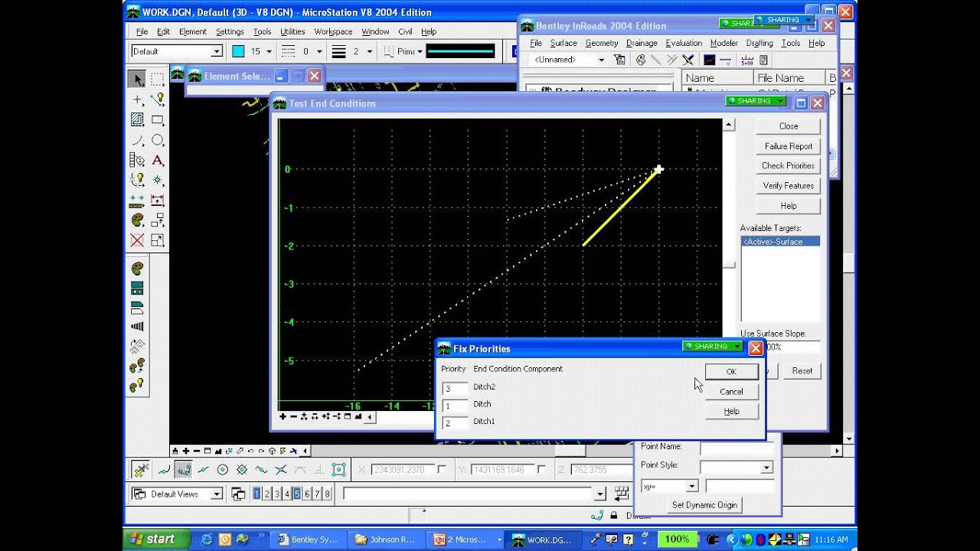Expand the Default Views dropdown
Screen dimensions: 980x551
[217, 494]
